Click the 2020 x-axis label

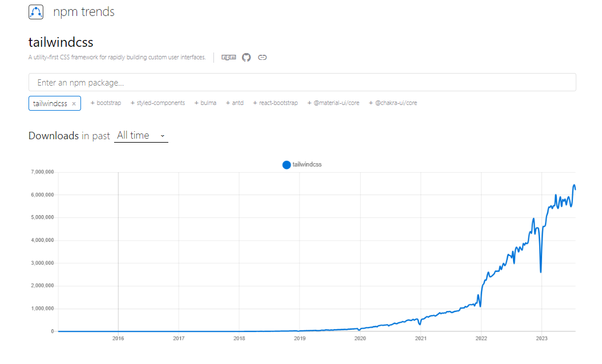point(360,338)
